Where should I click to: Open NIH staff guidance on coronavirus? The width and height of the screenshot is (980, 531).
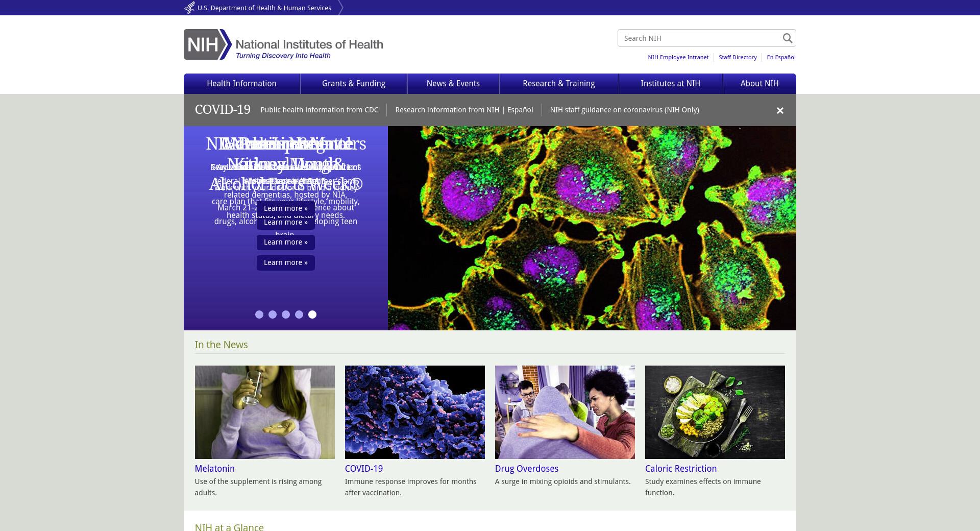click(x=625, y=110)
